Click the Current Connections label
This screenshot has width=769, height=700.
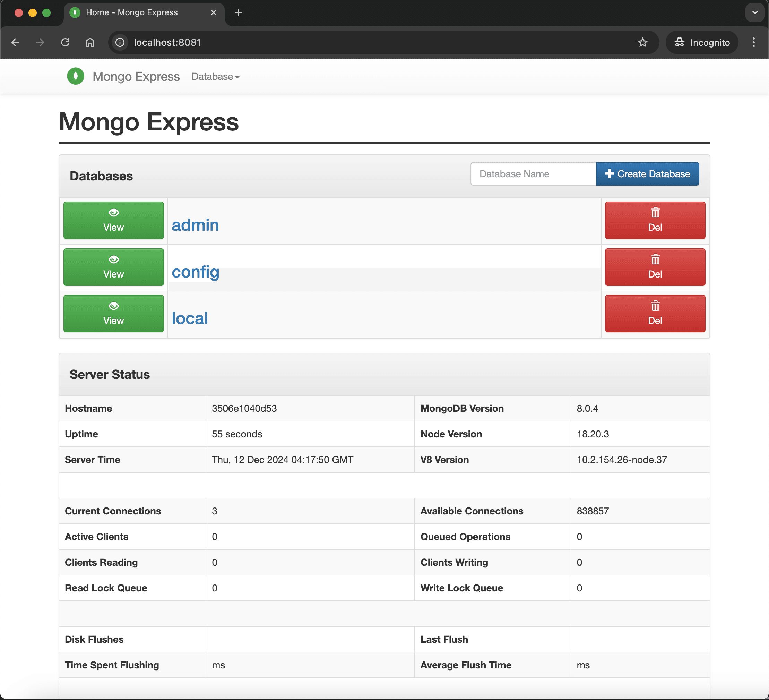click(113, 511)
